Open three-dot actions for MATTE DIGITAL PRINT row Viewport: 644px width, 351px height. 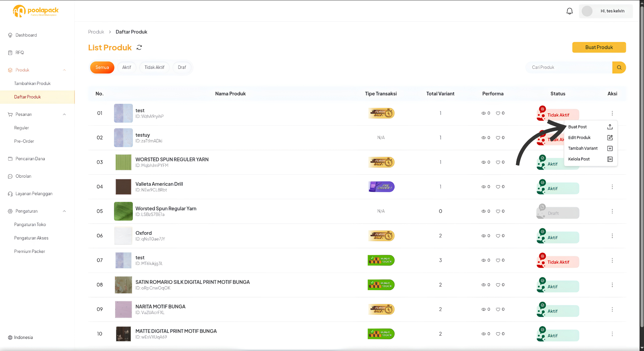point(612,334)
